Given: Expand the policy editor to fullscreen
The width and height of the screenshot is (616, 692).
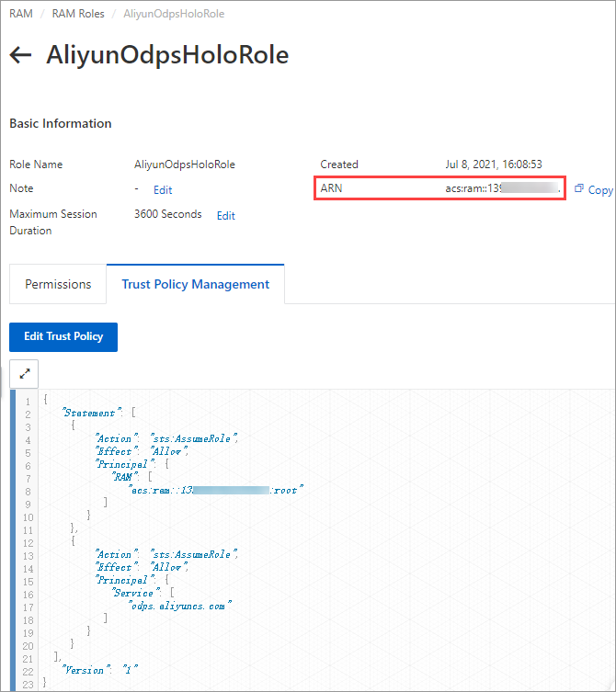Looking at the screenshot, I should (24, 374).
